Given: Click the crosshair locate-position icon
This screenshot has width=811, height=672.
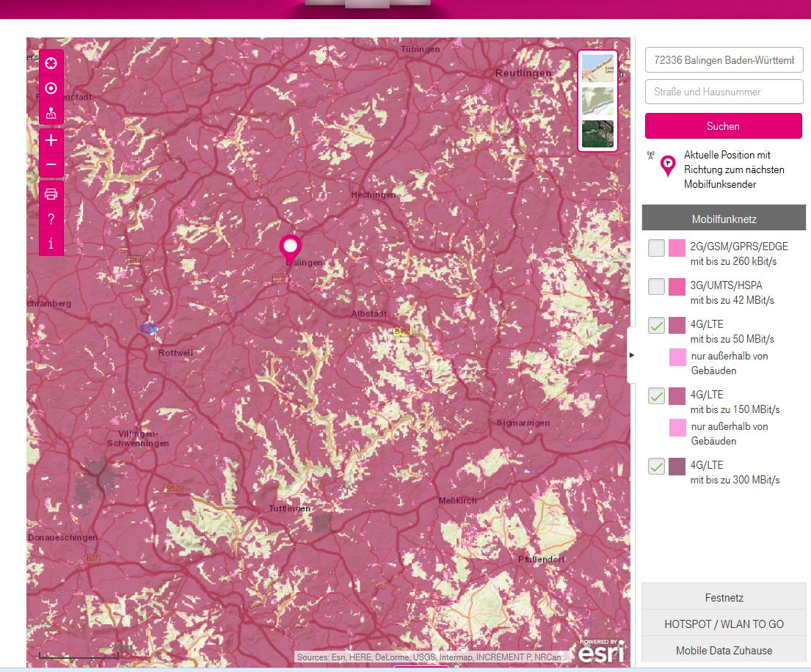Looking at the screenshot, I should (x=51, y=63).
